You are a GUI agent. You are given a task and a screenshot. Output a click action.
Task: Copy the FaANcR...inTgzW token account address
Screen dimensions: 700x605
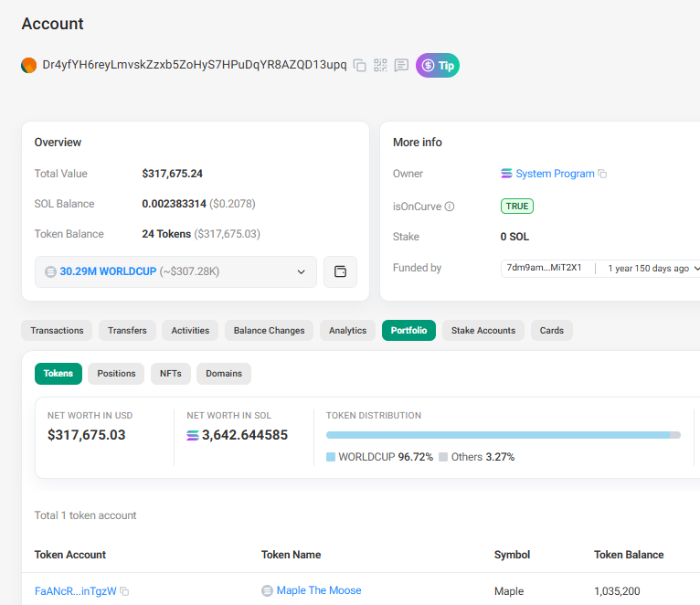[x=124, y=591]
